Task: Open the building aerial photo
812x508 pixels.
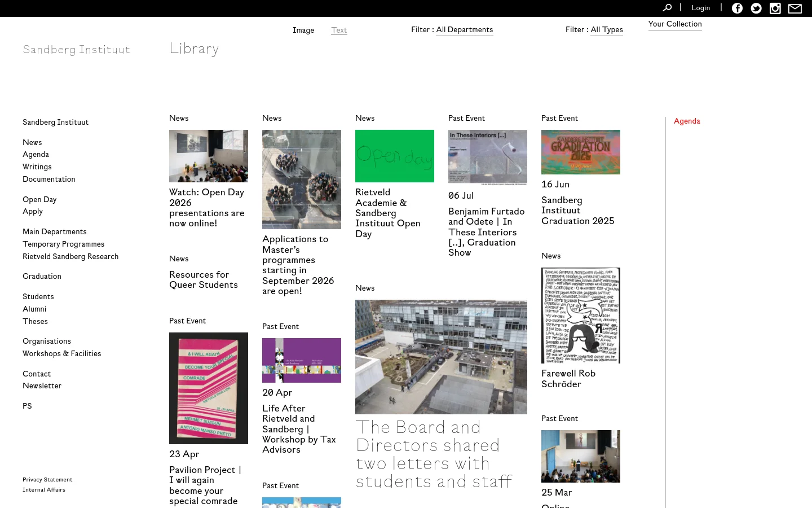Action: pos(441,357)
